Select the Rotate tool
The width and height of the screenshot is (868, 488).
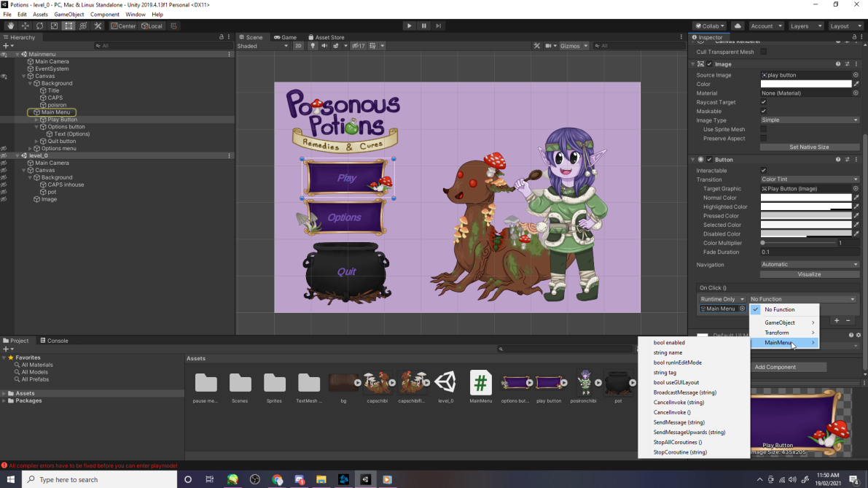tap(39, 26)
